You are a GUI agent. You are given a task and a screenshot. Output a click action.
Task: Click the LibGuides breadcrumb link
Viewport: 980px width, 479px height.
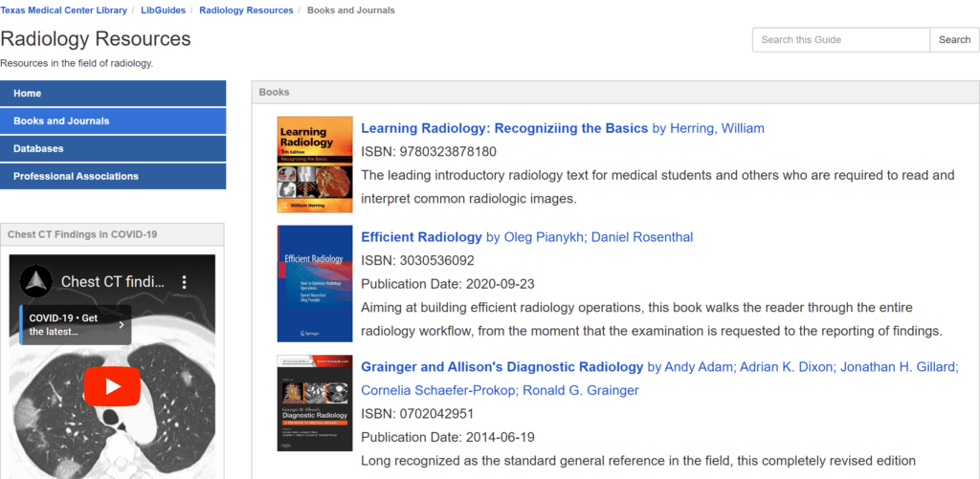pos(163,10)
